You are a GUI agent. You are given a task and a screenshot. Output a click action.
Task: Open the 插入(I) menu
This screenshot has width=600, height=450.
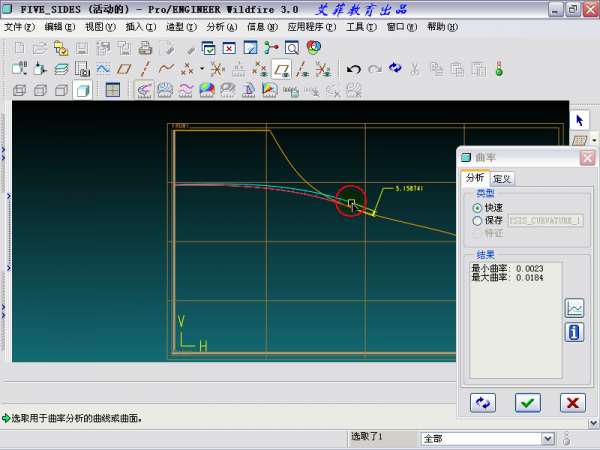(141, 27)
